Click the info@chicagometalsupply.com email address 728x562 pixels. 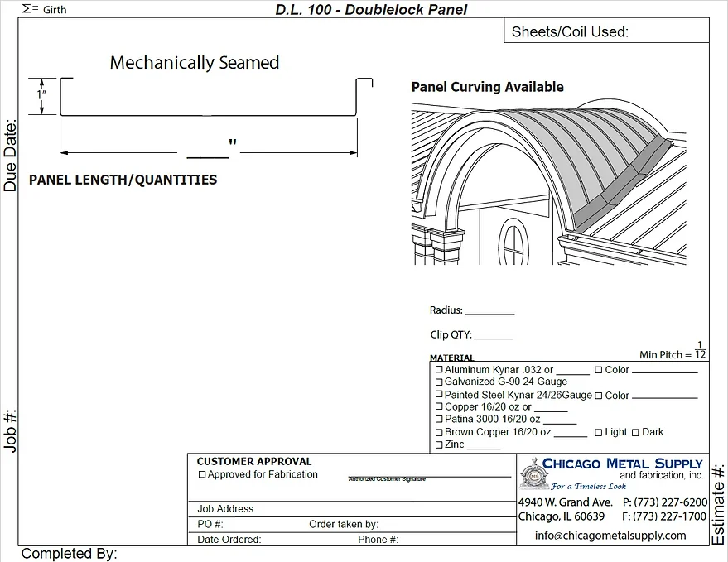click(610, 536)
